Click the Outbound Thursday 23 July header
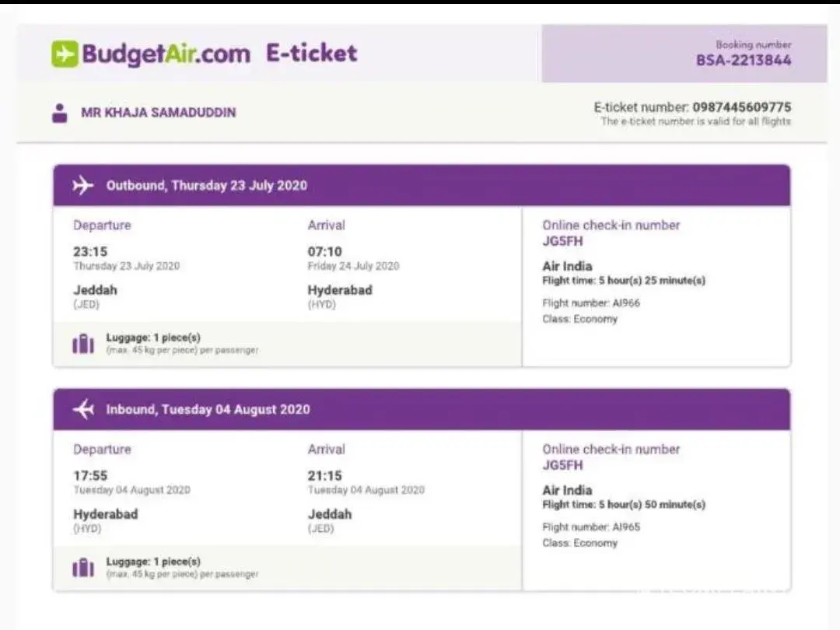 coord(206,185)
